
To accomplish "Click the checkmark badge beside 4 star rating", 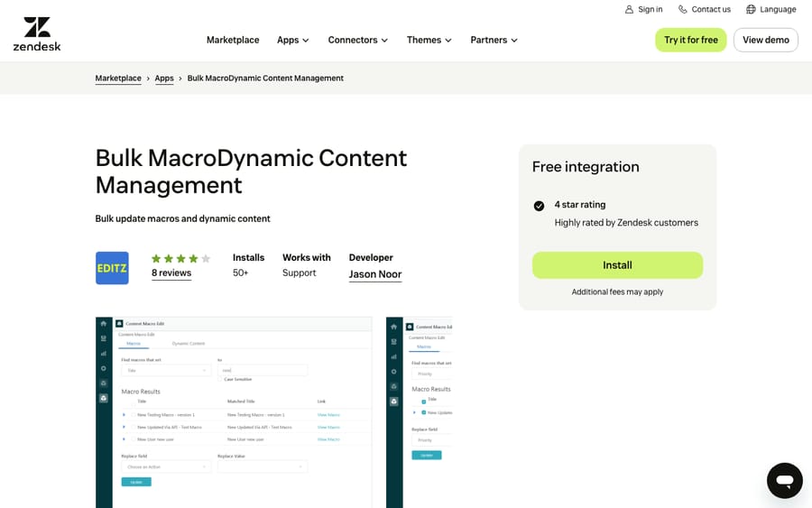I will [539, 206].
